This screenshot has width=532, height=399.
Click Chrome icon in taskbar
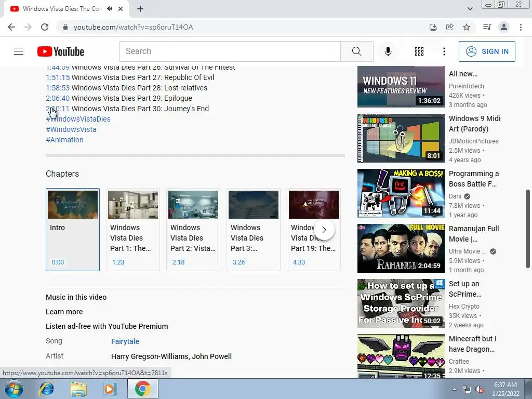pos(142,389)
